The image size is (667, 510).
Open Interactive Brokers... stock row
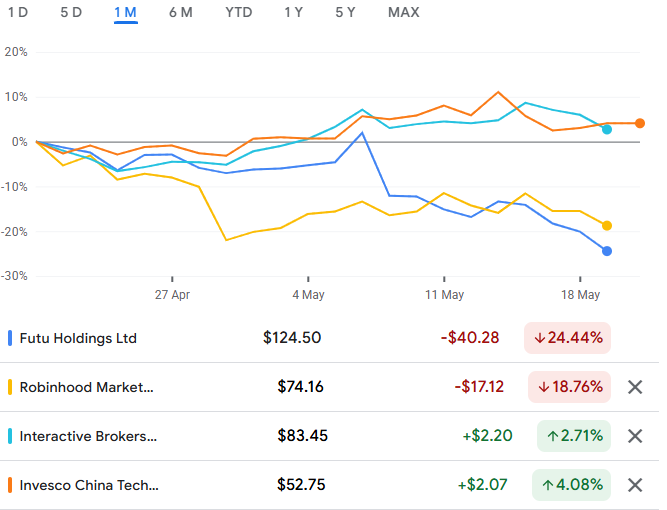click(330, 436)
